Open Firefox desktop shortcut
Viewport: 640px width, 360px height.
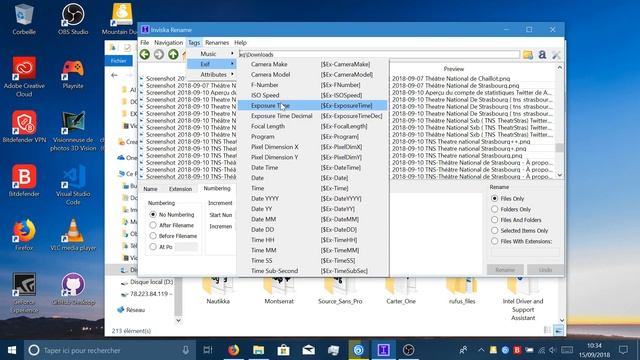pyautogui.click(x=24, y=234)
